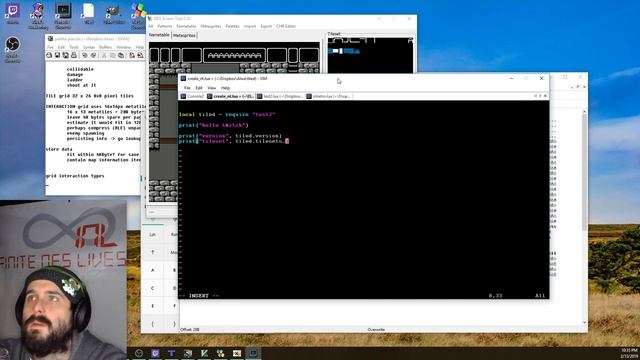
Task: Select Nametable tab in NES Screen Tool
Action: 159,35
